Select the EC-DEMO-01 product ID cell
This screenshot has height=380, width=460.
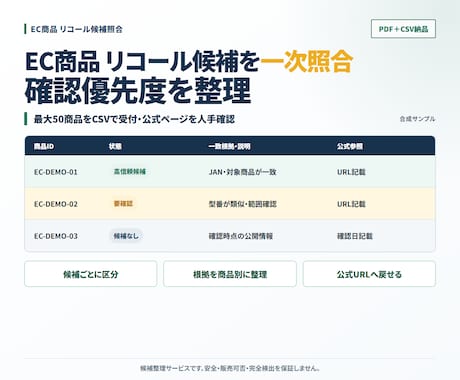(56, 172)
